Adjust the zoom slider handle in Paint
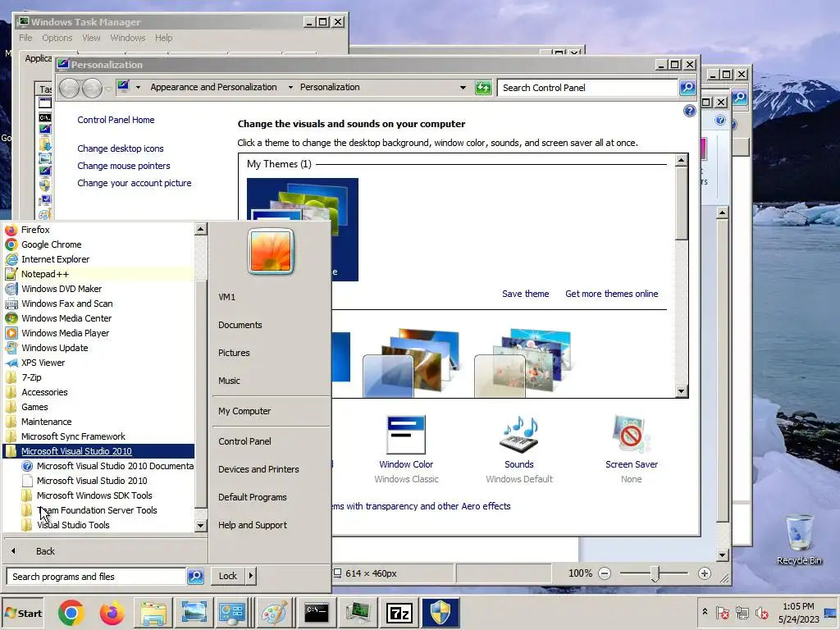The height and width of the screenshot is (630, 840). pos(655,573)
